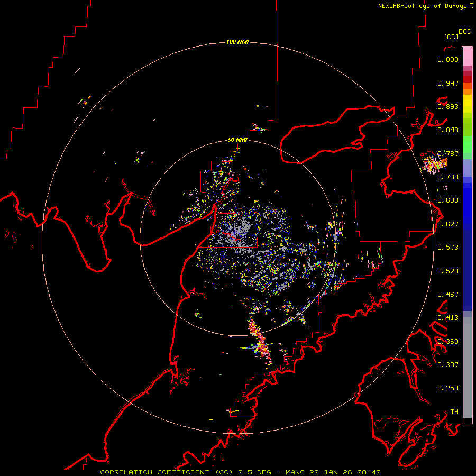Click the 0.733 scale label

coord(448,177)
